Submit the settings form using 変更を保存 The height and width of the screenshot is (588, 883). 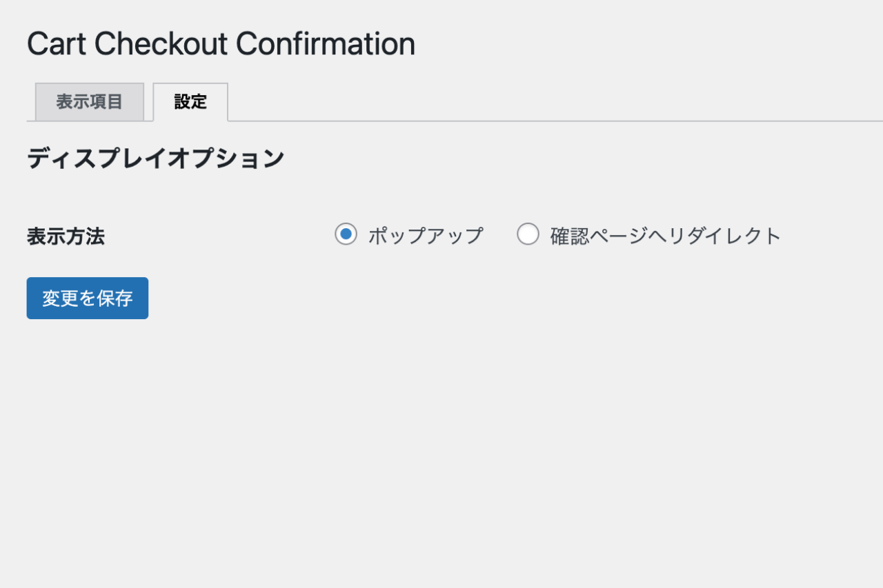tap(88, 298)
